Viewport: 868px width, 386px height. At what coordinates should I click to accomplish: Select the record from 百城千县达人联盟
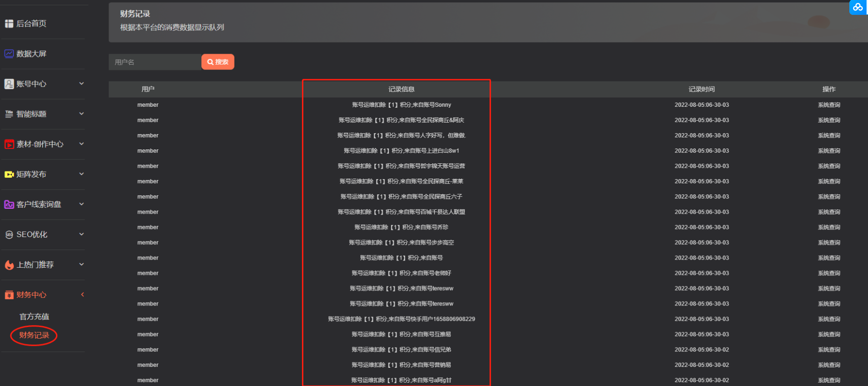[x=401, y=212]
